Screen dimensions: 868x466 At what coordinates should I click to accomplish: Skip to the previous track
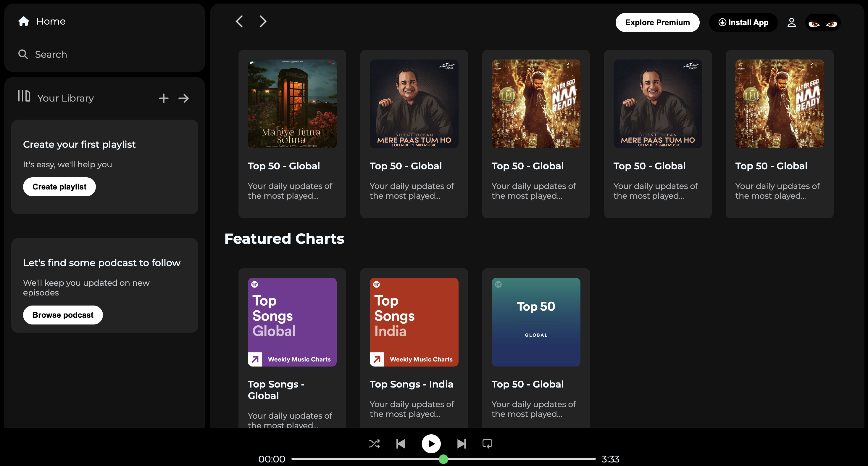pyautogui.click(x=401, y=444)
